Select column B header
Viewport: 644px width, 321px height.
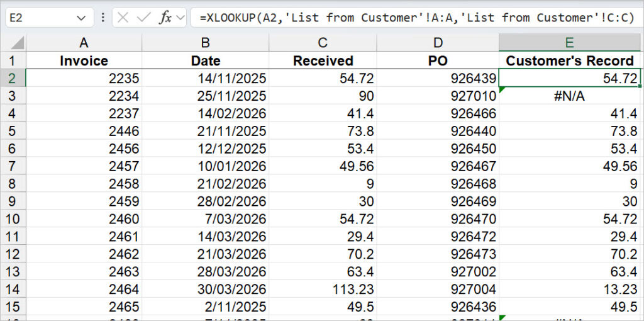(x=206, y=43)
